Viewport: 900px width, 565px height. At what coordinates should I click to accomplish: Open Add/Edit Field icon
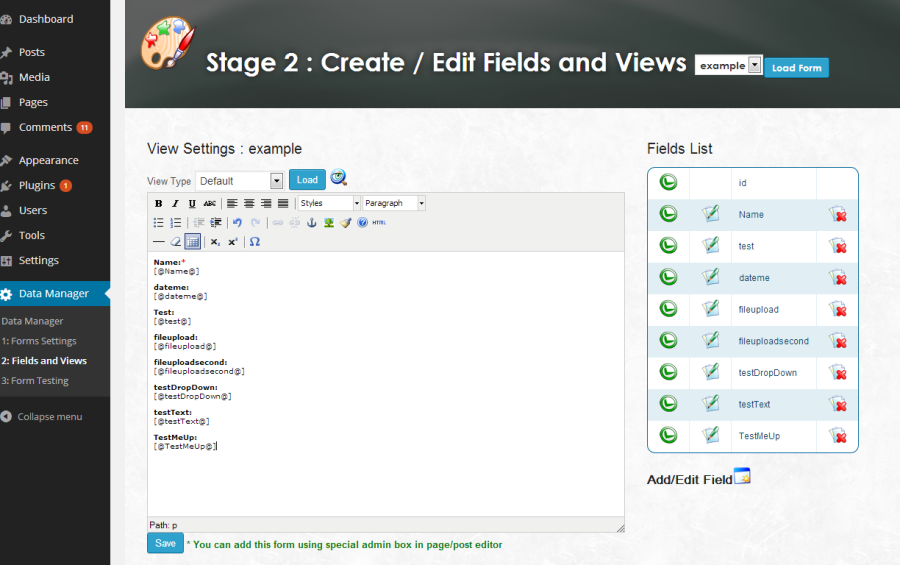(742, 477)
